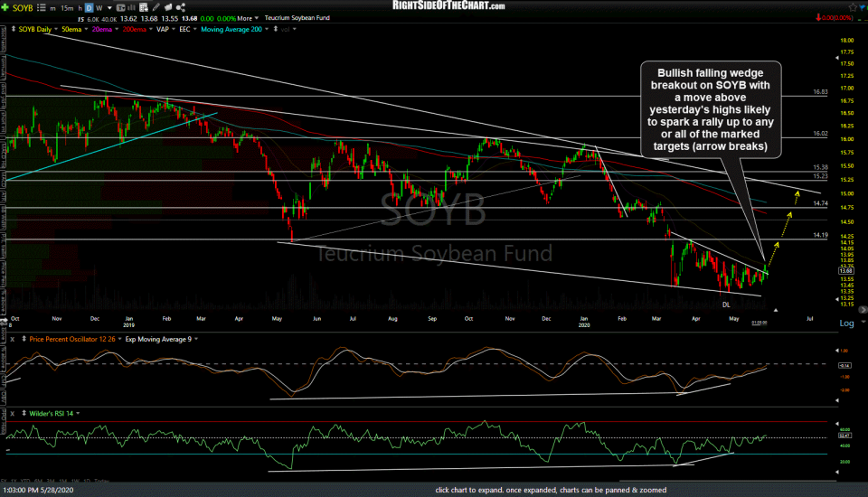This screenshot has height=497, width=868.
Task: Click the move arrows beside SOYB Daily
Action: 14,29
